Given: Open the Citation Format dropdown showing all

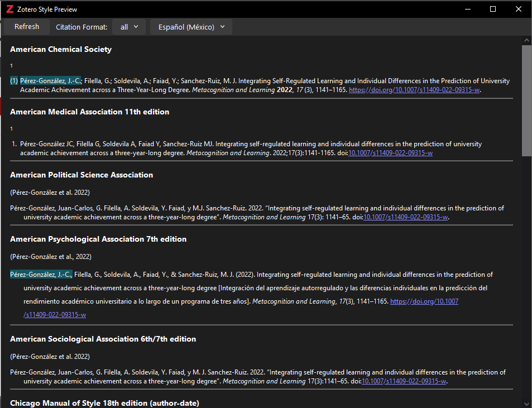Looking at the screenshot, I should coord(129,27).
